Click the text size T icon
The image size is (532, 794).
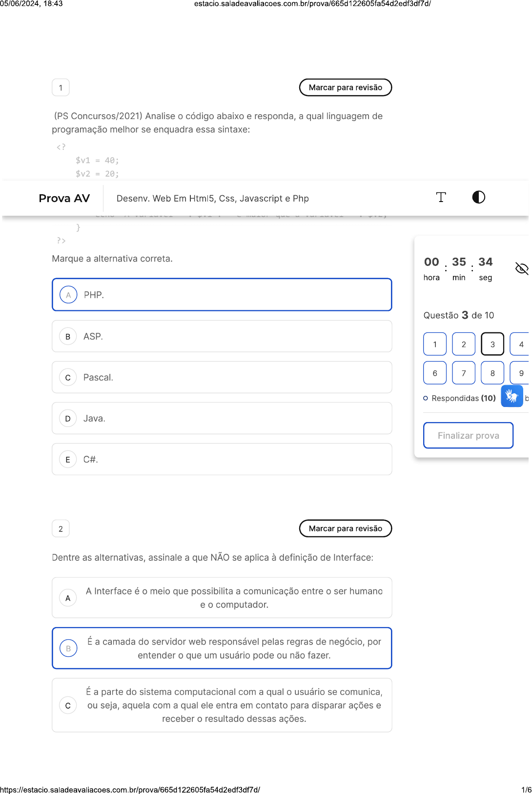[x=441, y=197]
